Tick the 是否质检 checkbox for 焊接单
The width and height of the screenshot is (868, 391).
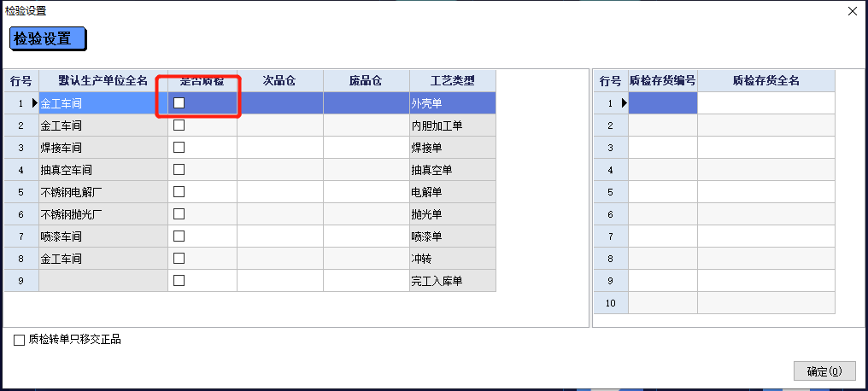pyautogui.click(x=179, y=147)
